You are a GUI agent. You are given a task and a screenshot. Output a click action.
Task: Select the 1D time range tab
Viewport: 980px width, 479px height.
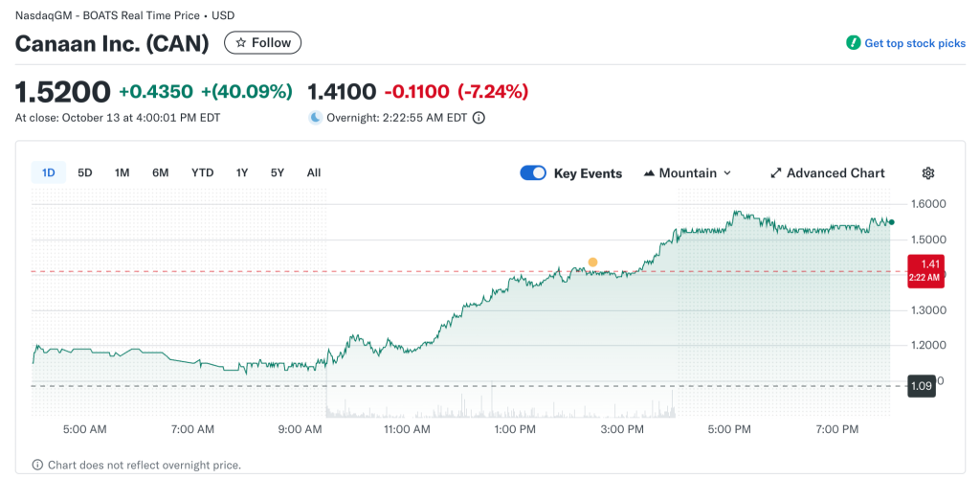coord(49,172)
